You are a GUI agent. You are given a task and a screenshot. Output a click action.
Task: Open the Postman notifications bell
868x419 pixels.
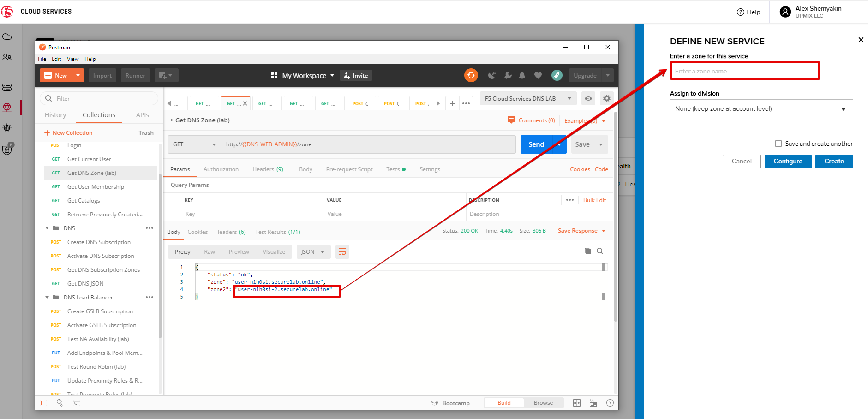[522, 75]
